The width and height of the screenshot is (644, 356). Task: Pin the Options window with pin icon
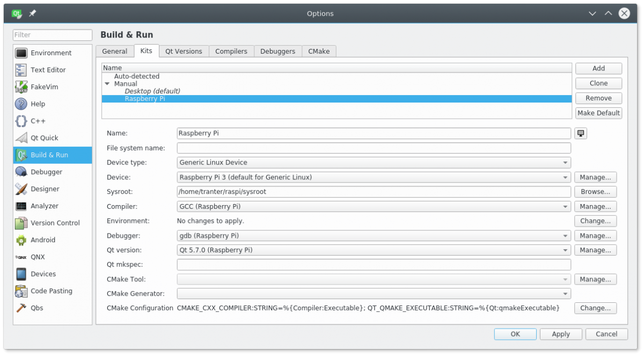33,13
